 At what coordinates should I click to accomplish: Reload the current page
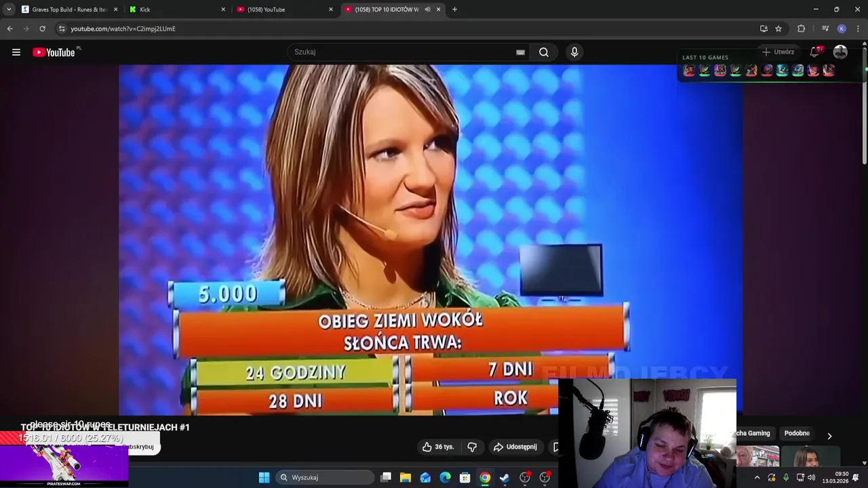pos(42,28)
